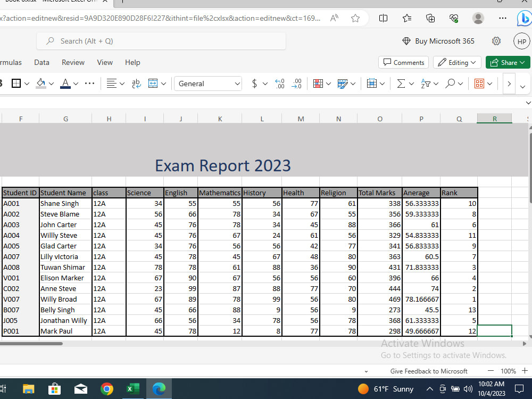Click the Share button

[x=508, y=62]
